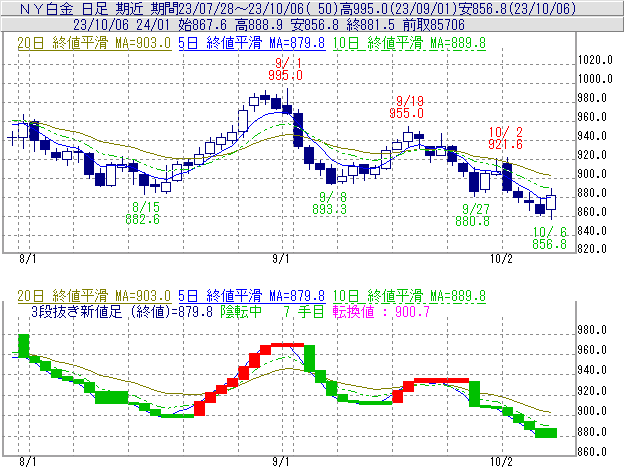The width and height of the screenshot is (624, 475).
Task: Click 980.0 axis label on candlestick chart
Action: [x=592, y=98]
